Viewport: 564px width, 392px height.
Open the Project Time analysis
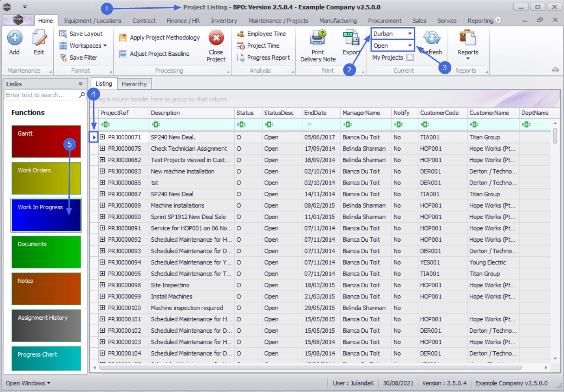(258, 46)
